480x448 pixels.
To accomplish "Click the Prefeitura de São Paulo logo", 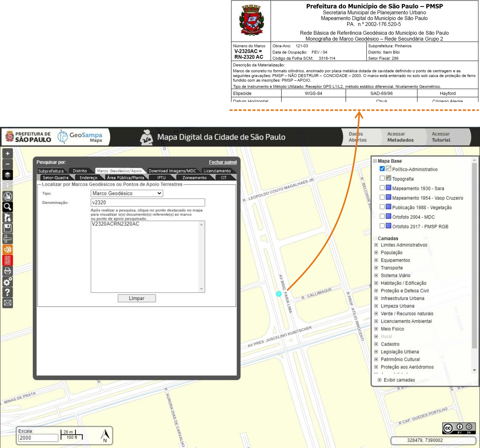I will coord(28,137).
